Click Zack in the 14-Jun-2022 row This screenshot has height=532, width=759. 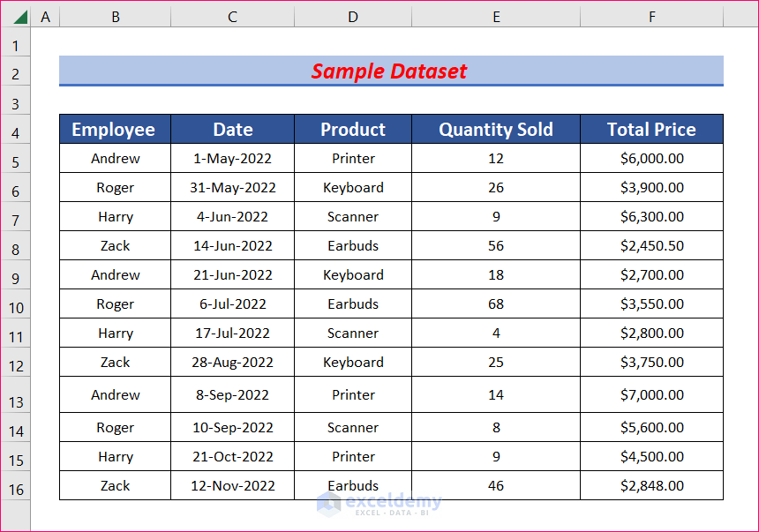[116, 245]
